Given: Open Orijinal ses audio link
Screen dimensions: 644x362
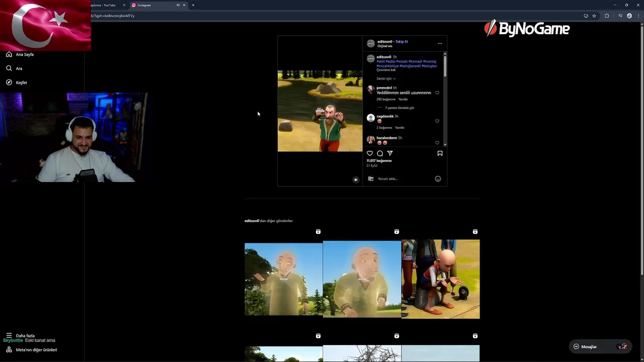Looking at the screenshot, I should click(x=385, y=46).
